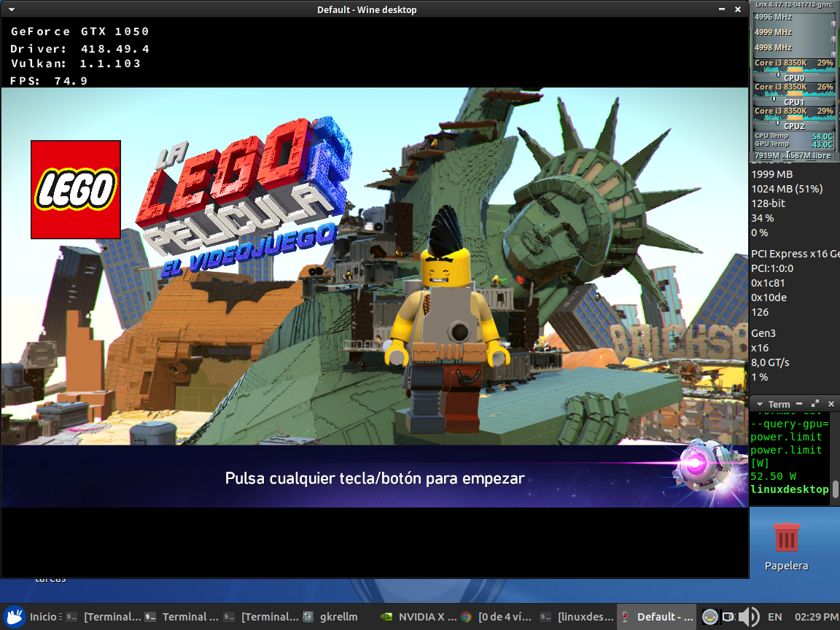
Task: Click the '0x10de' vendor ID value
Action: pos(769,297)
